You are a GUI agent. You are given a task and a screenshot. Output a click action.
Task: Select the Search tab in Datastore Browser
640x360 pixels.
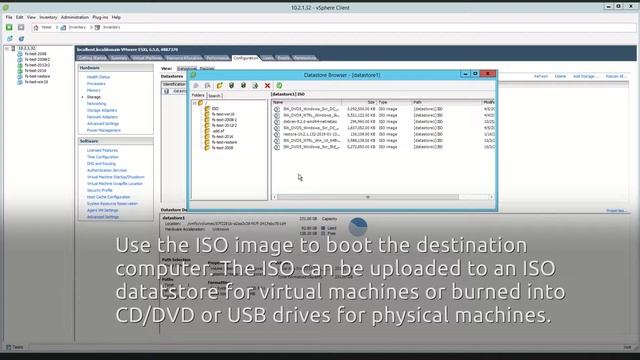215,96
